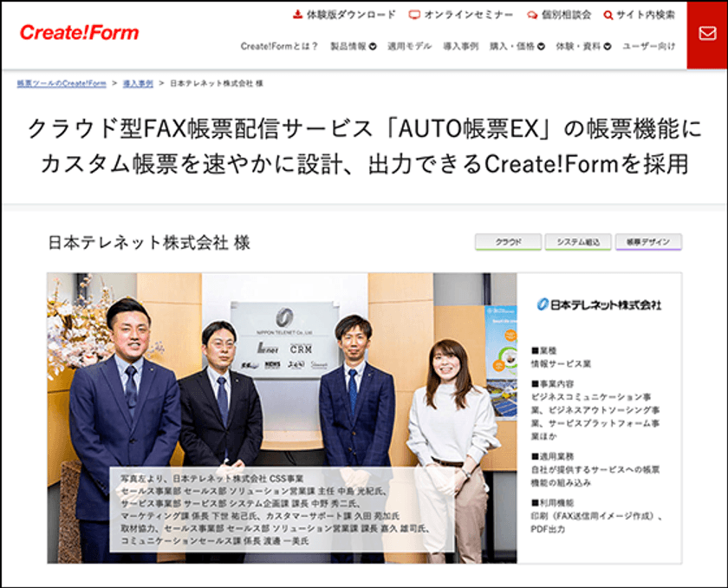The image size is (728, 588).
Task: Click the red mail contact icon
Action: 707,34
